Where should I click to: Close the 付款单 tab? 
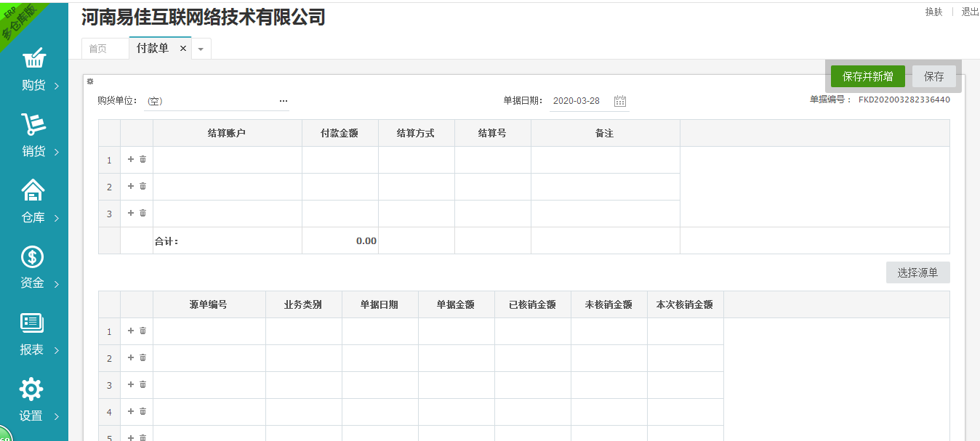click(x=183, y=49)
